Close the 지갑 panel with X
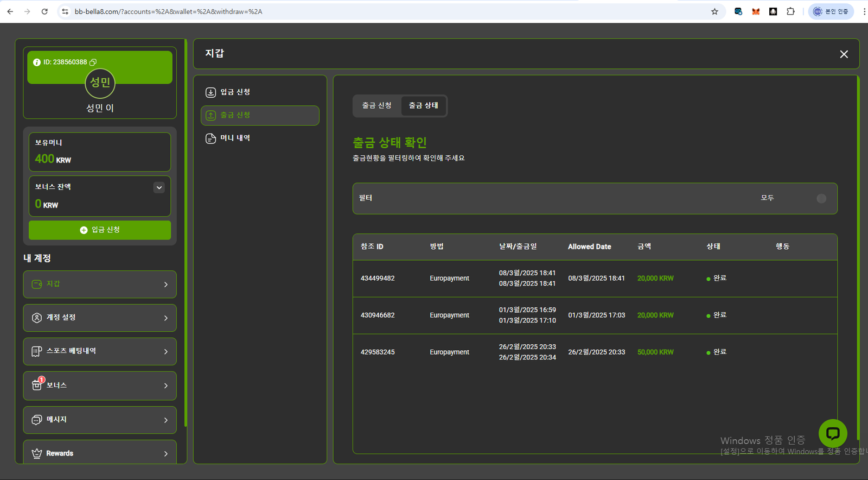 (x=844, y=54)
